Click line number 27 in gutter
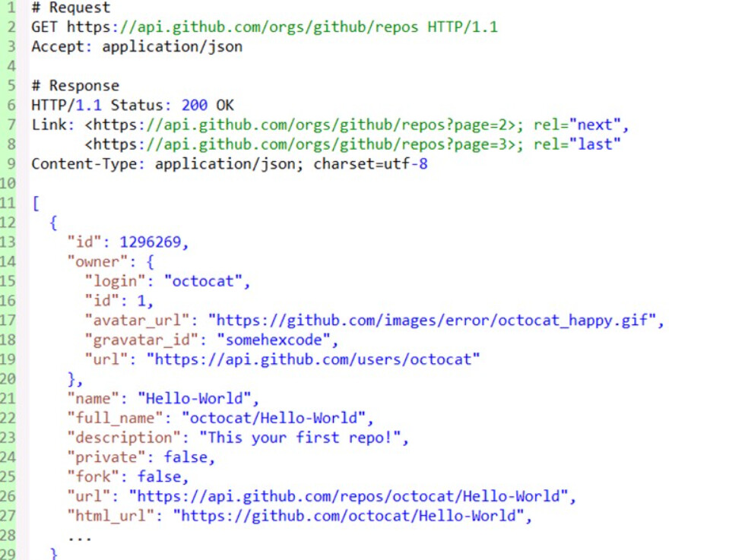 point(8,515)
